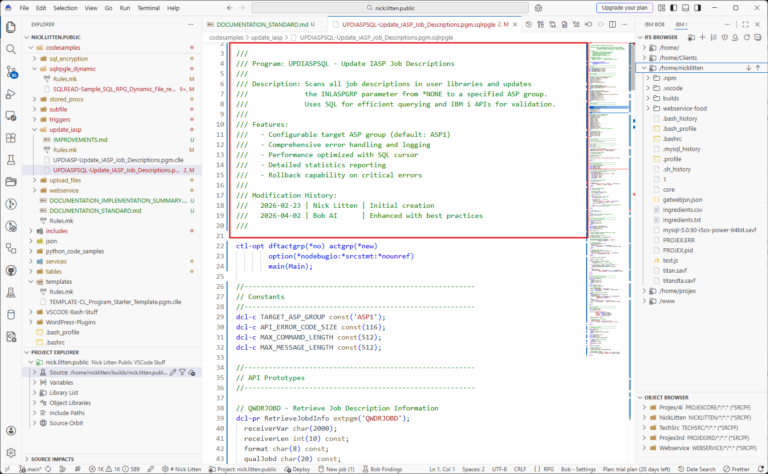Switch to the IBM BOB tab
Screen dimensions: 768x474
tap(654, 24)
